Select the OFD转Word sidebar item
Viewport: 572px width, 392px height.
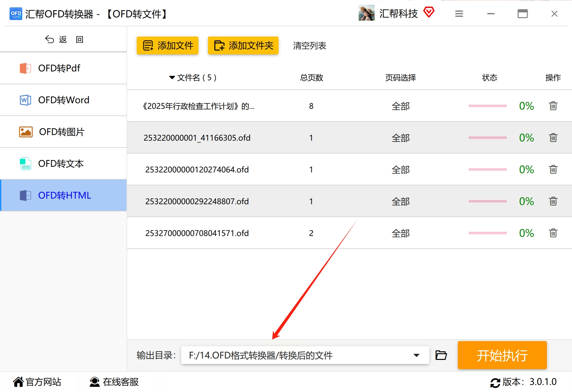[x=64, y=100]
